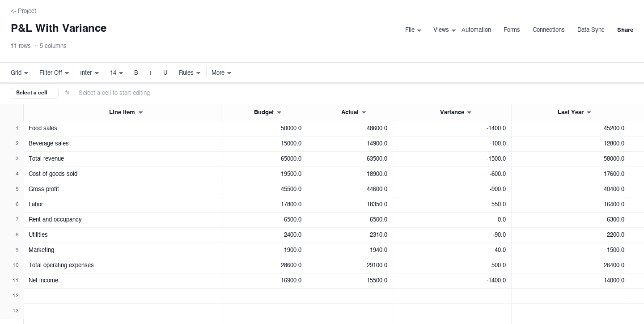
Task: Select the Total revenue budget 65000.0
Action: pyautogui.click(x=264, y=159)
